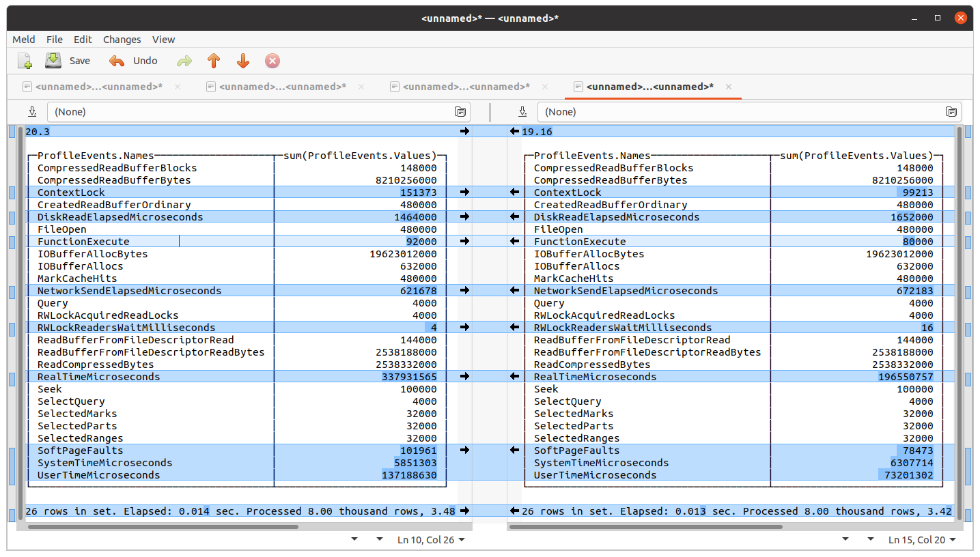Pull ContextLock change to the left
Screen dimensions: 980x557
515,192
